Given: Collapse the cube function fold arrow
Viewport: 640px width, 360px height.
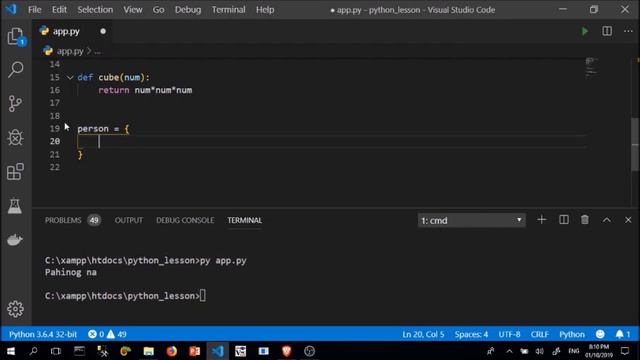Looking at the screenshot, I should [x=70, y=77].
